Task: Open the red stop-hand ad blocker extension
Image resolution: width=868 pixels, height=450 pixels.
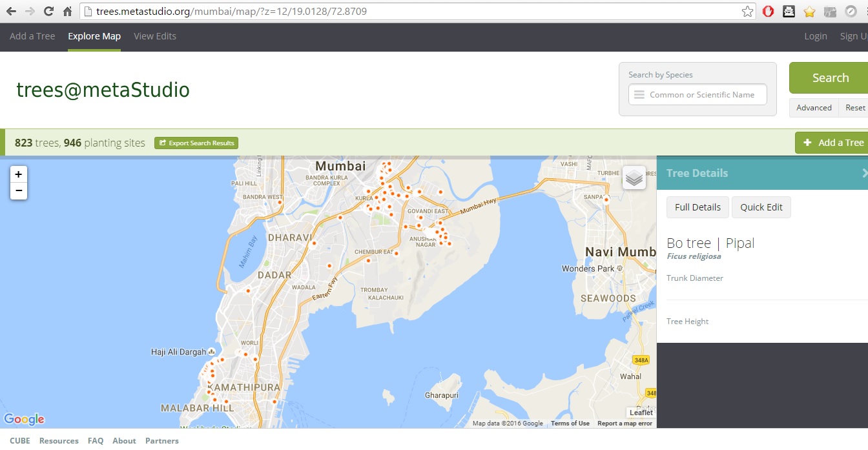Action: (x=768, y=12)
